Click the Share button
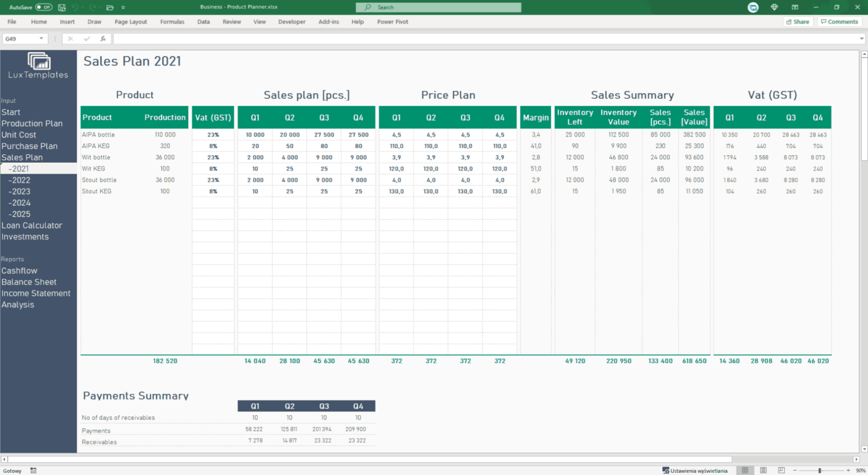This screenshot has height=475, width=868. pos(798,21)
